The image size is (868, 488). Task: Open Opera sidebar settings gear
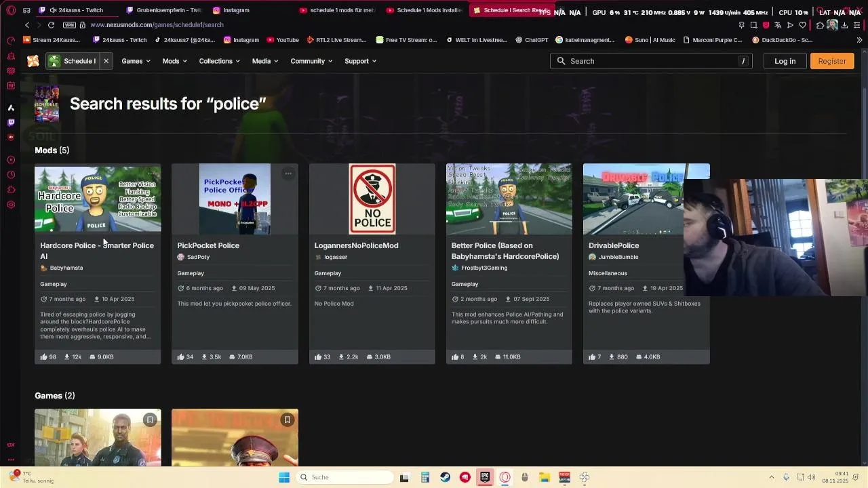coord(11,205)
